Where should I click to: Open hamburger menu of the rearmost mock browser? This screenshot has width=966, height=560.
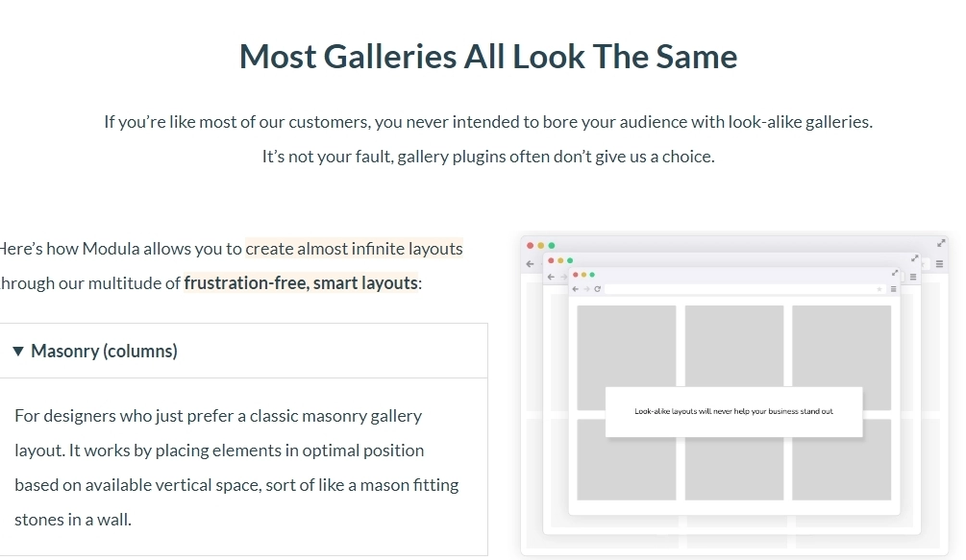pyautogui.click(x=939, y=264)
